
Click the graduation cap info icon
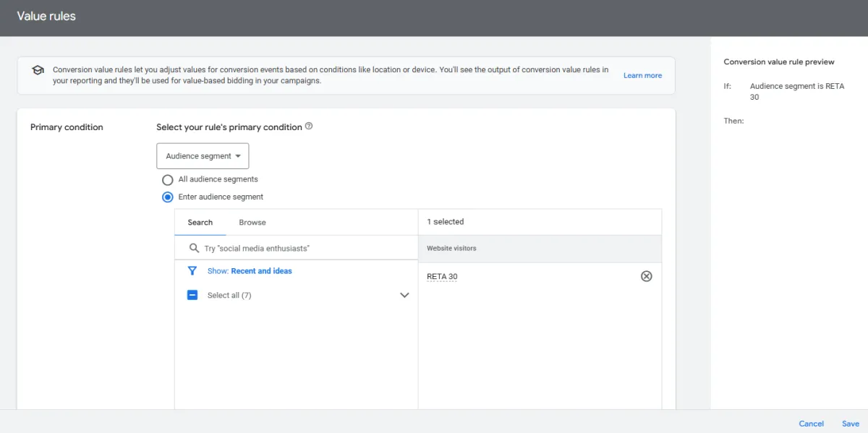pos(38,70)
